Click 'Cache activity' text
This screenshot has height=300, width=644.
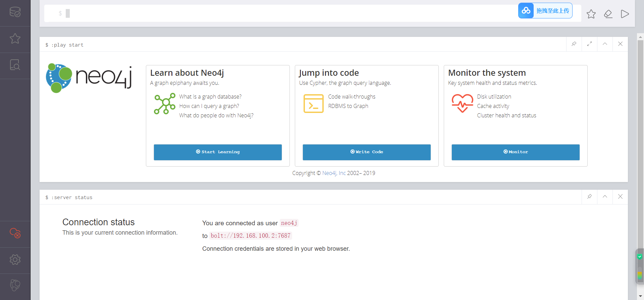pyautogui.click(x=493, y=106)
